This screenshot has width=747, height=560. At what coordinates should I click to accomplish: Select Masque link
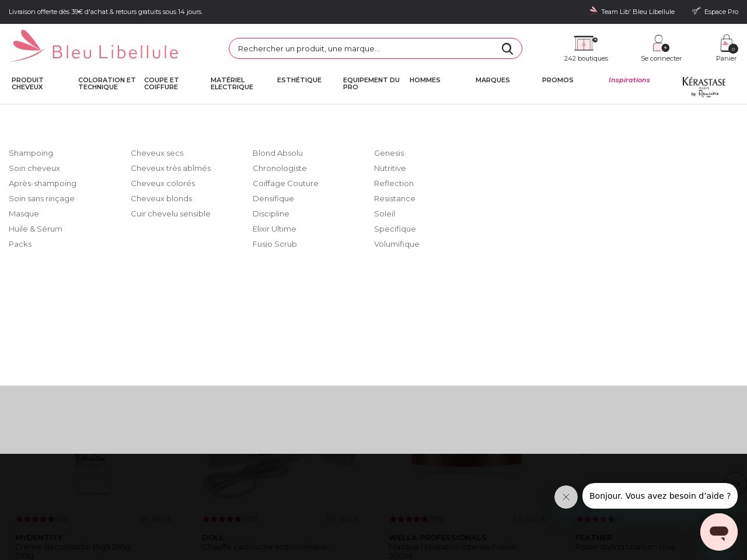(x=24, y=213)
